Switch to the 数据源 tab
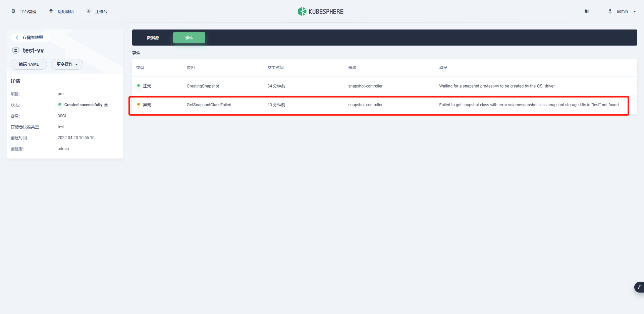Viewport: 644px width, 314px height. 153,38
